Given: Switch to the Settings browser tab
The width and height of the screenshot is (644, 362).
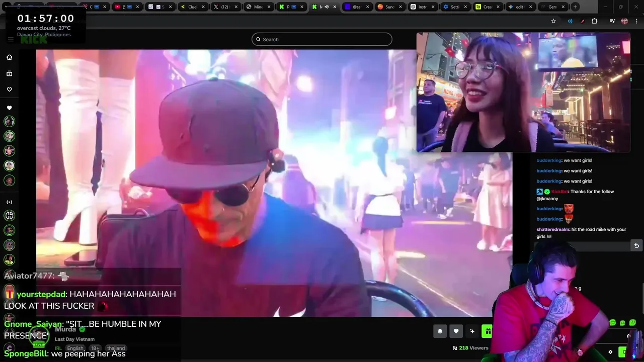Looking at the screenshot, I should coord(455,7).
